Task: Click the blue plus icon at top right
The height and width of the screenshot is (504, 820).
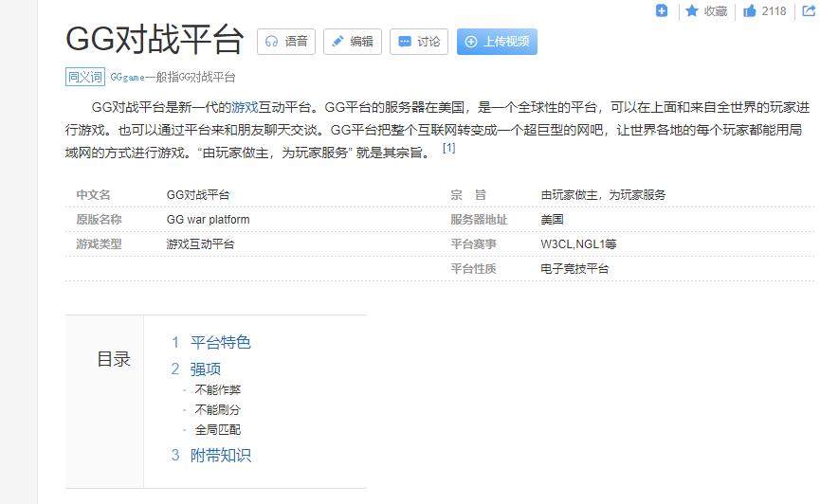Action: pyautogui.click(x=662, y=10)
